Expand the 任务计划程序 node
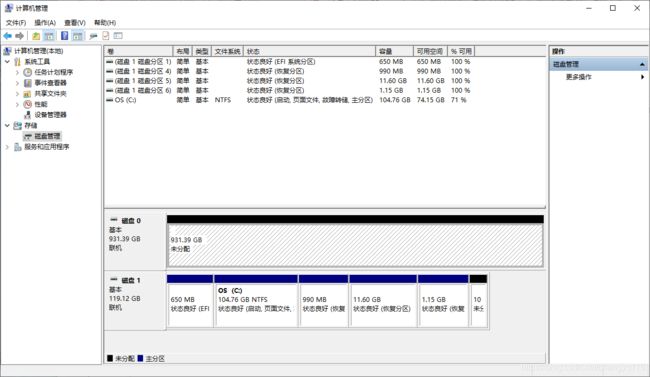This screenshot has width=650, height=377. click(x=17, y=72)
